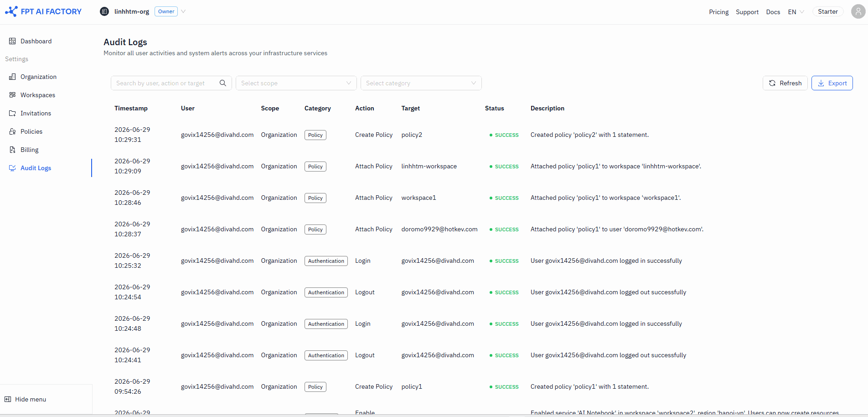
Task: Click user email in 10:28:37 row
Action: click(217, 229)
